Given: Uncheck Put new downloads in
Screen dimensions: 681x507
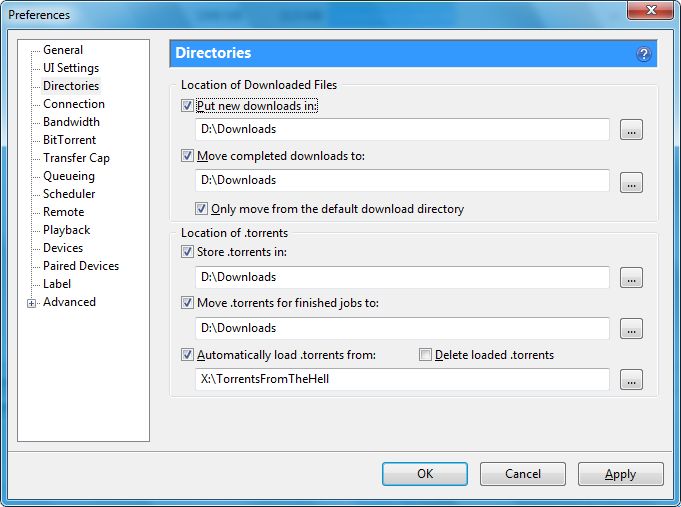Looking at the screenshot, I should [187, 106].
